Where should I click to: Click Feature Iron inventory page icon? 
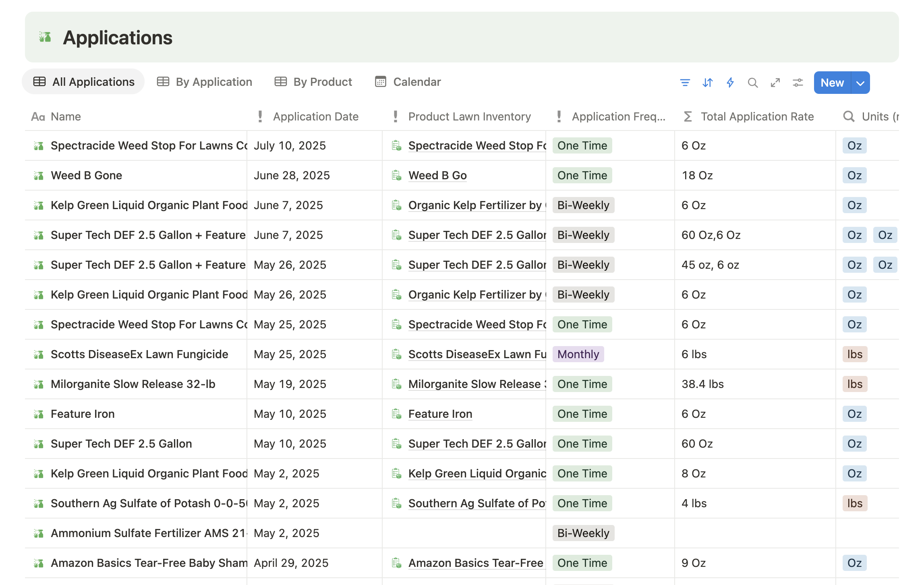pos(396,414)
